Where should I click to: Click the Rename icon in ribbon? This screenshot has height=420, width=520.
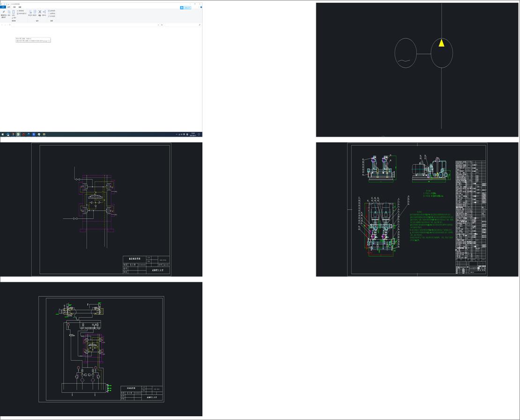coord(44,13)
